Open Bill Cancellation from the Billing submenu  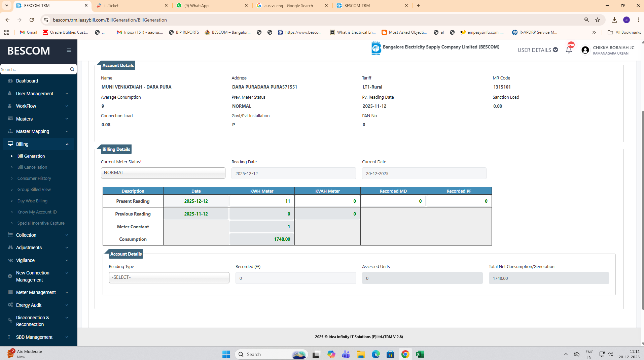coord(32,167)
